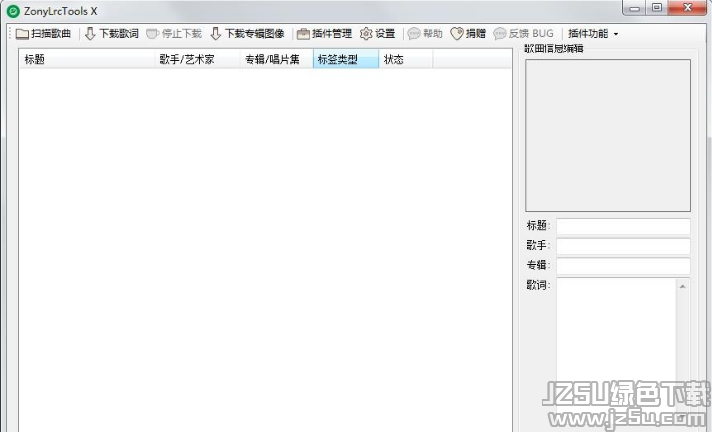
Task: Sort by the 状态 column header
Action: point(406,60)
